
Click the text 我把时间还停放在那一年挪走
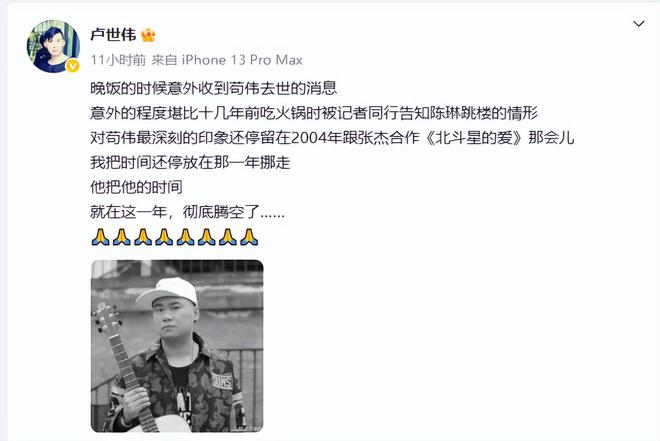coord(190,162)
